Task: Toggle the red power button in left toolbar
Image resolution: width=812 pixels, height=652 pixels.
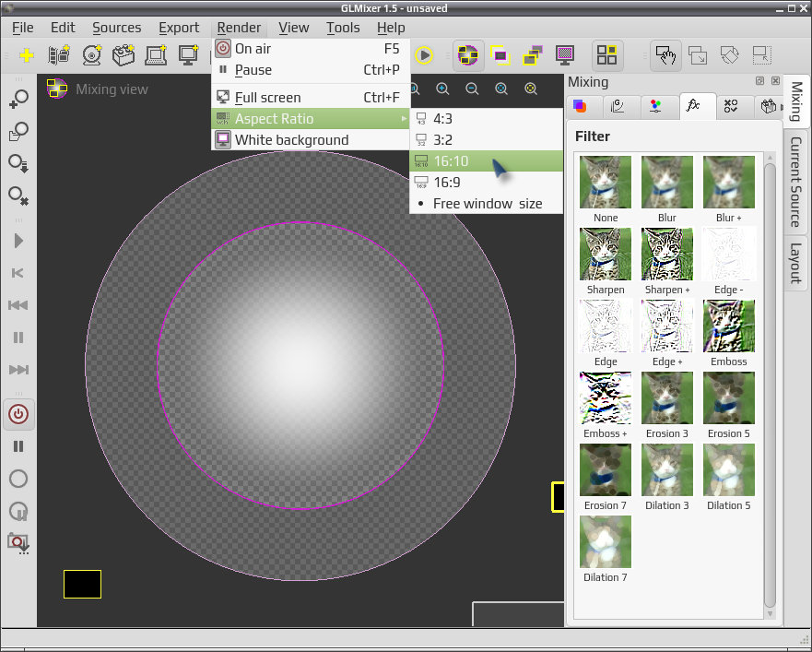Action: point(18,415)
